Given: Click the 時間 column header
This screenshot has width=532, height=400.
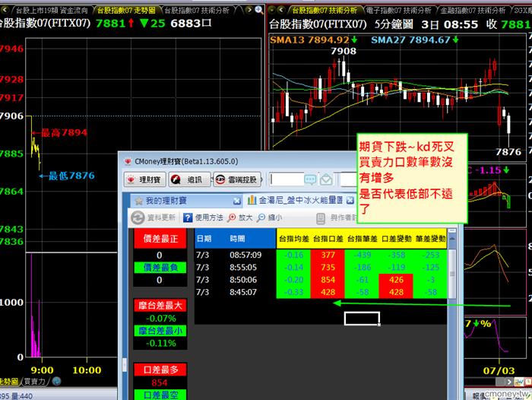Looking at the screenshot, I should (237, 239).
